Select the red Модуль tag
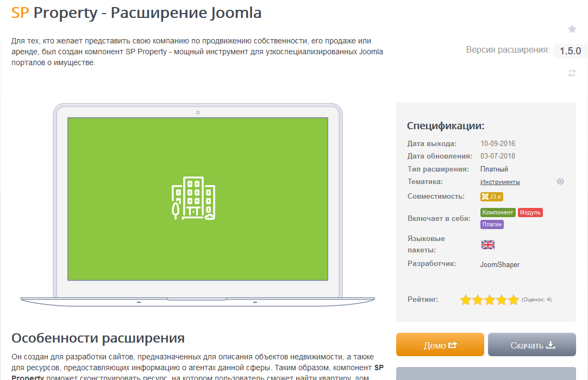 [530, 212]
